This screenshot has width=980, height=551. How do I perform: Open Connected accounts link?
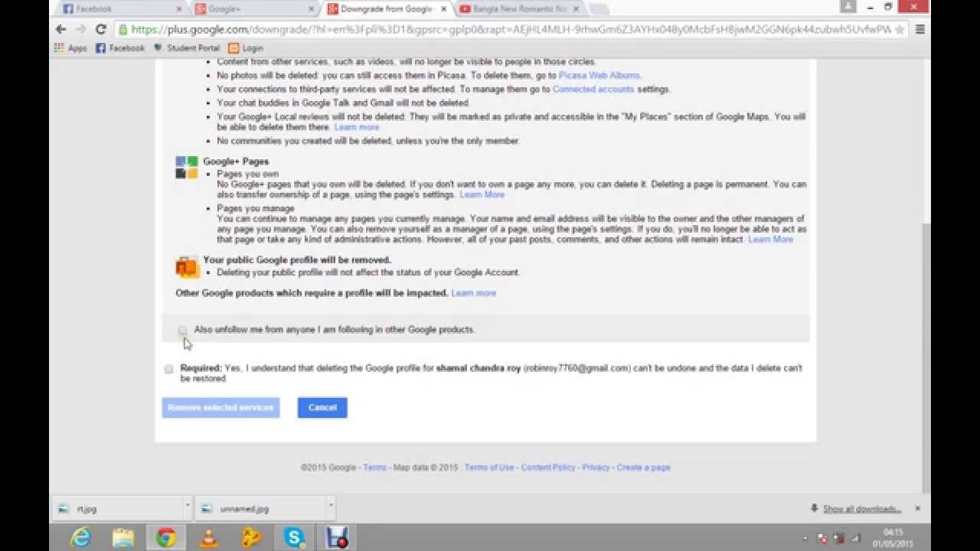click(x=593, y=90)
